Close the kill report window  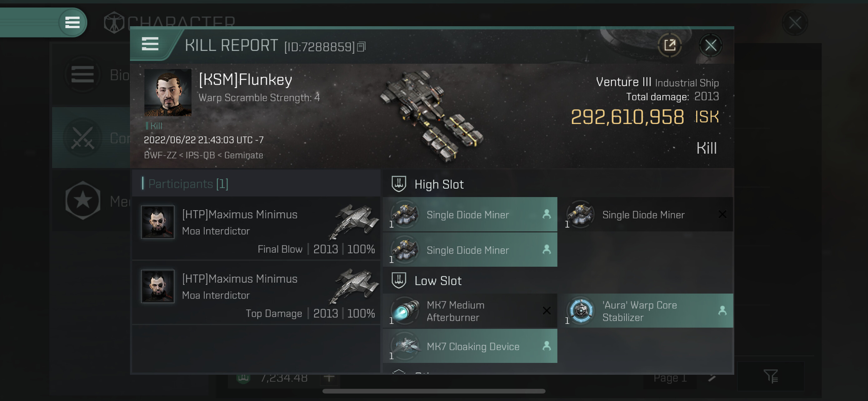(711, 45)
